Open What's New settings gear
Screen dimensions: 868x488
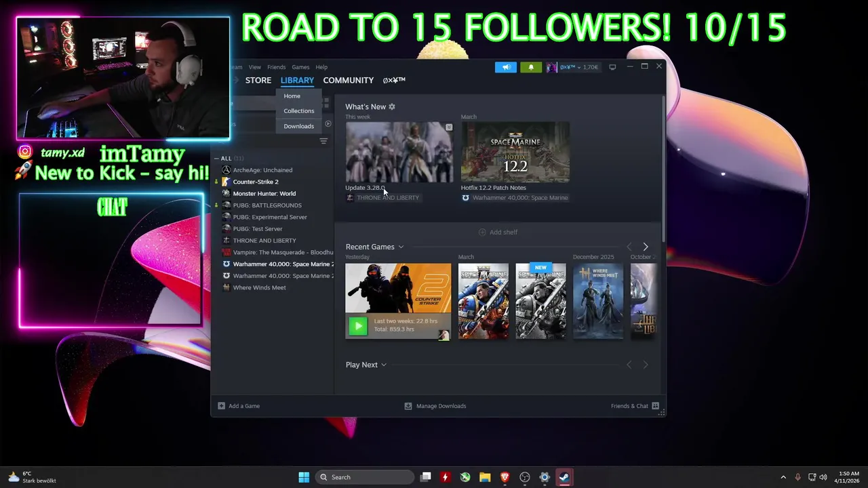coord(391,106)
